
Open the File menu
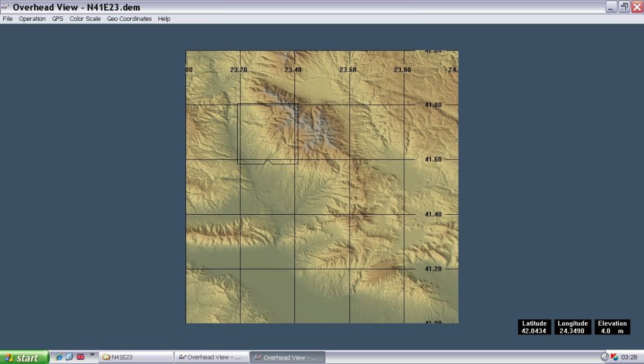pos(8,19)
